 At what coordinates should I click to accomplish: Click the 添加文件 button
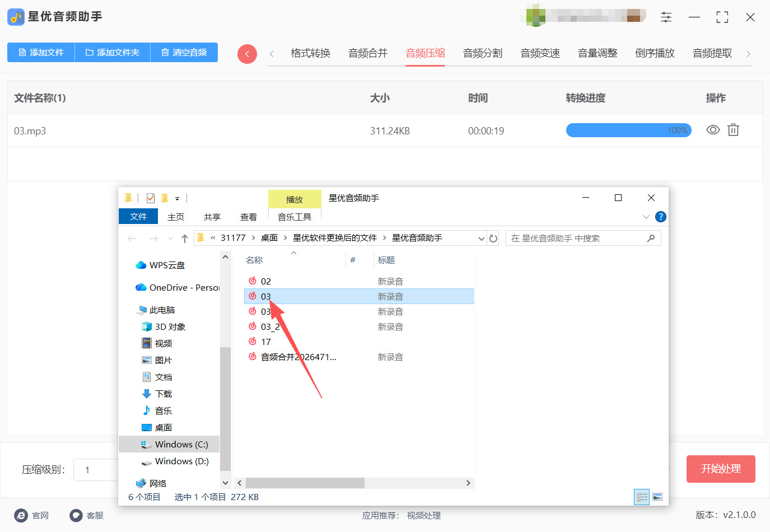click(41, 53)
